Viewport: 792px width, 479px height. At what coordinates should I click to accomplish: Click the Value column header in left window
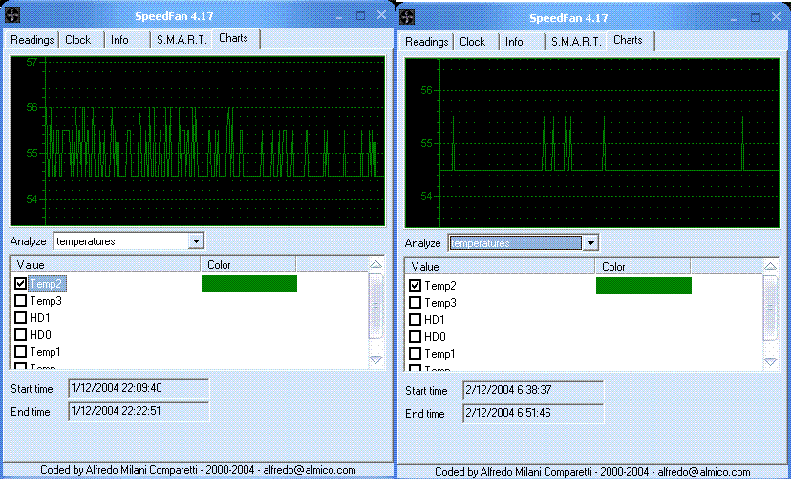coord(106,265)
